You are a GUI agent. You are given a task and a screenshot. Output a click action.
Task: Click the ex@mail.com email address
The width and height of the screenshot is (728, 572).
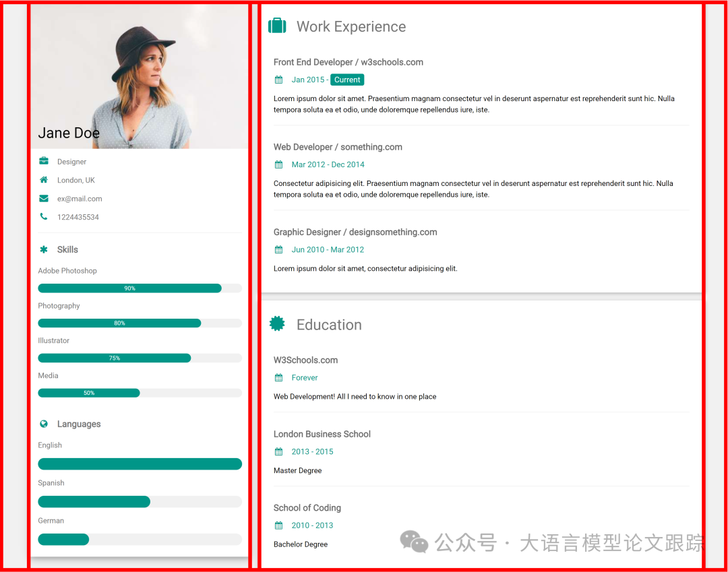point(80,199)
